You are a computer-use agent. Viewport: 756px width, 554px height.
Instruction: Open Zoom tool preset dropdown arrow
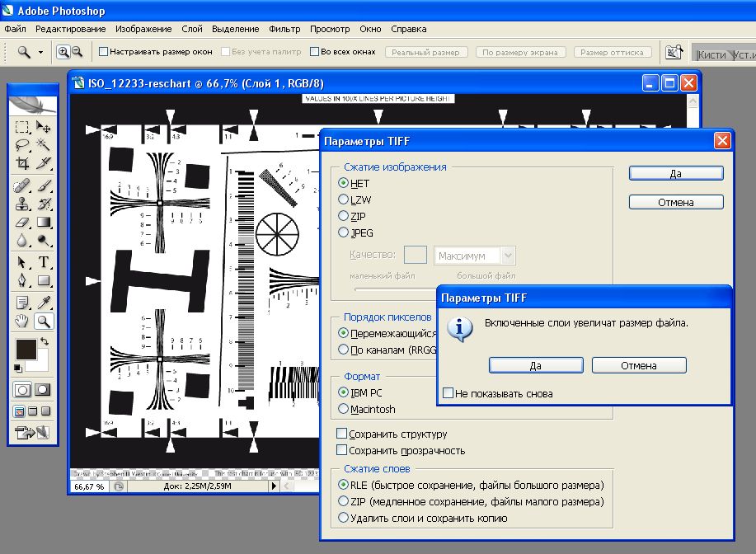(x=40, y=52)
